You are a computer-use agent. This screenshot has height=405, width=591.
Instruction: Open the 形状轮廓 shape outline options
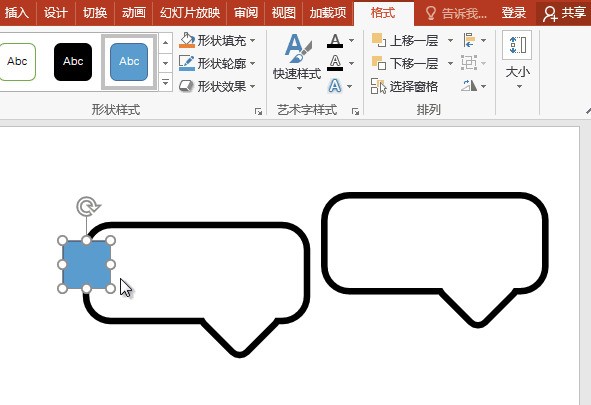[x=217, y=63]
